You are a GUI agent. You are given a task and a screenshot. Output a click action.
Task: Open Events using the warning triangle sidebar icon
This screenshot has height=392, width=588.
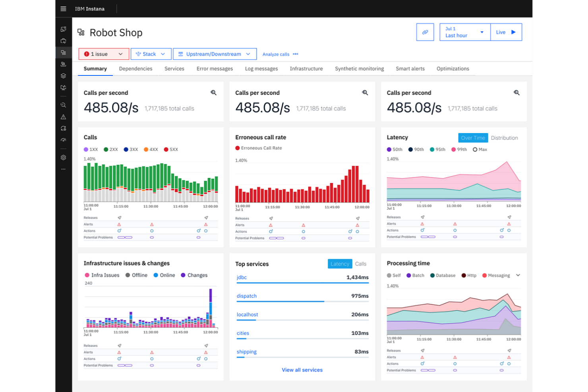(x=63, y=116)
